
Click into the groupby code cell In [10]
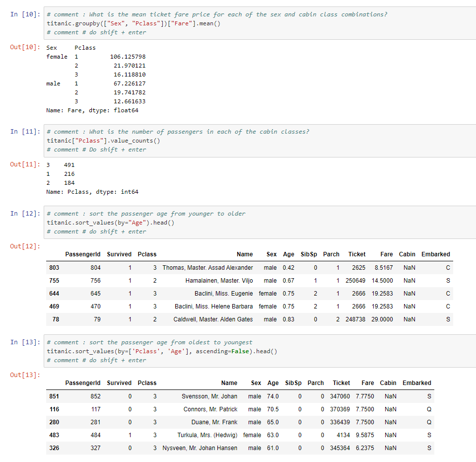(x=258, y=23)
